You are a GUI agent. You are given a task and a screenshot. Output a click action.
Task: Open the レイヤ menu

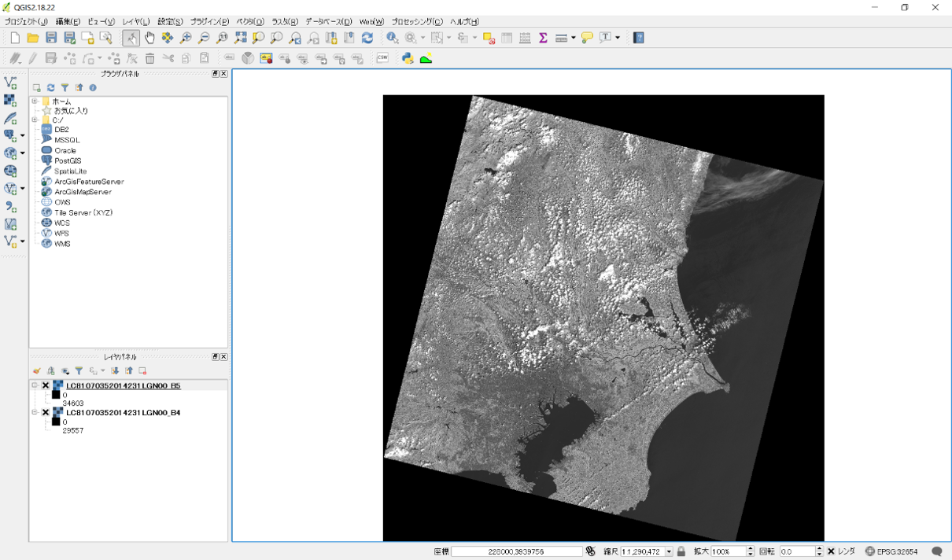pos(136,22)
